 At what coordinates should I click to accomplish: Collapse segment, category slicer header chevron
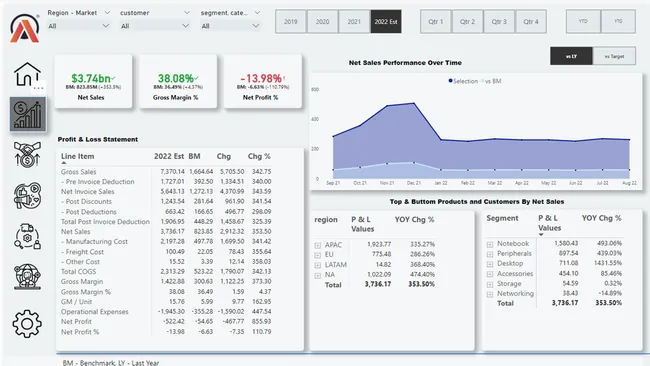coord(257,13)
